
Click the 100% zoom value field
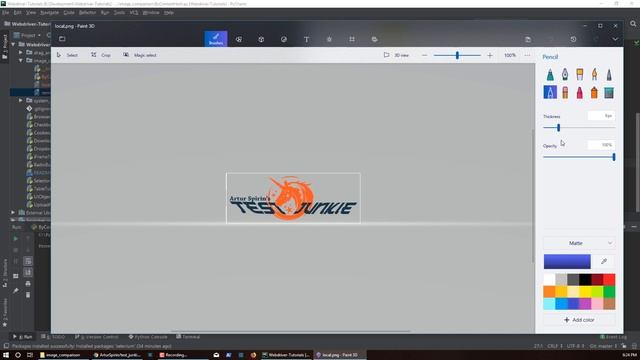coord(510,55)
